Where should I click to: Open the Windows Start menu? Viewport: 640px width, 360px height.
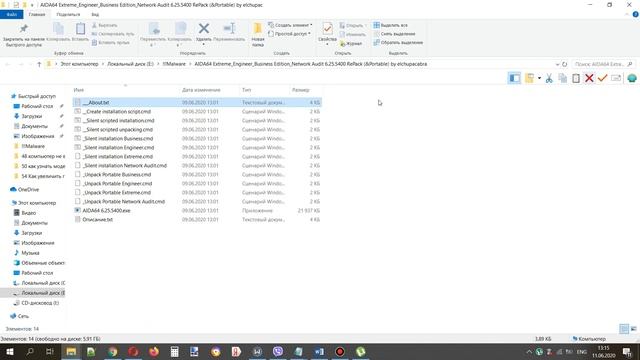pyautogui.click(x=9, y=351)
